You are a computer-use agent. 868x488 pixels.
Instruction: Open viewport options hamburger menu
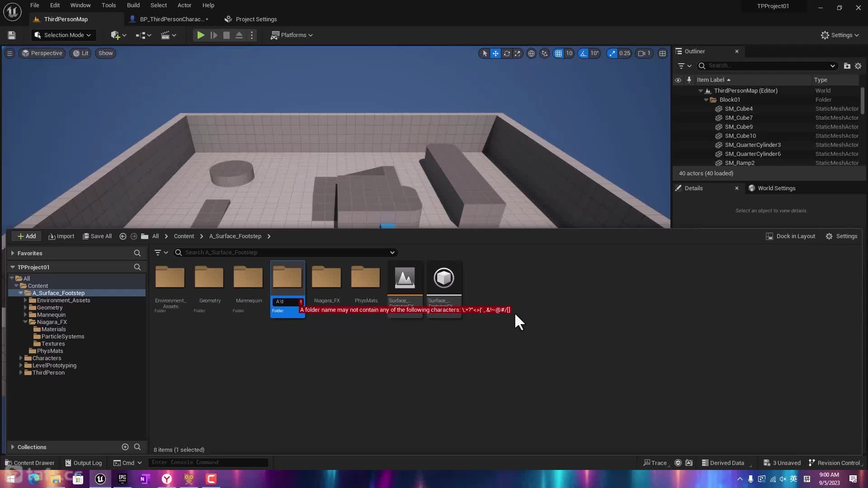coord(9,53)
